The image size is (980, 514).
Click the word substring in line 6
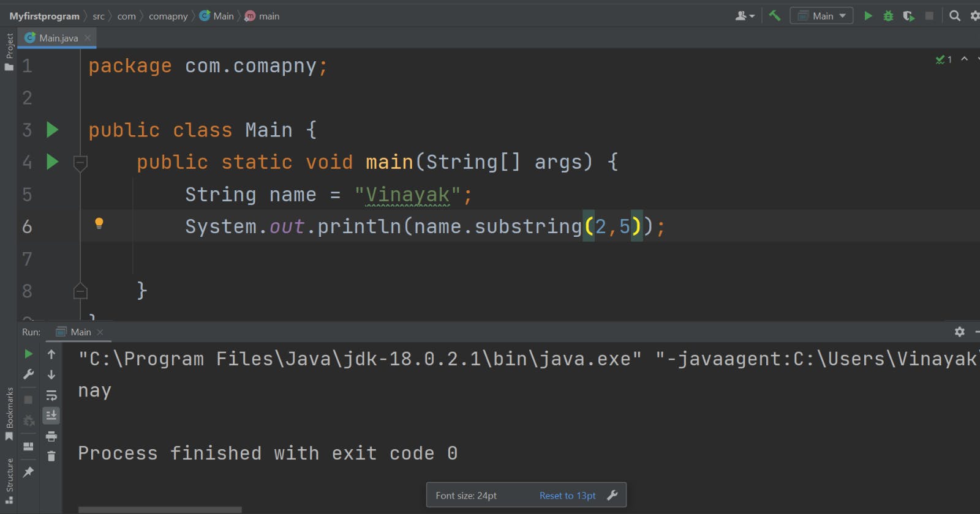[528, 227]
